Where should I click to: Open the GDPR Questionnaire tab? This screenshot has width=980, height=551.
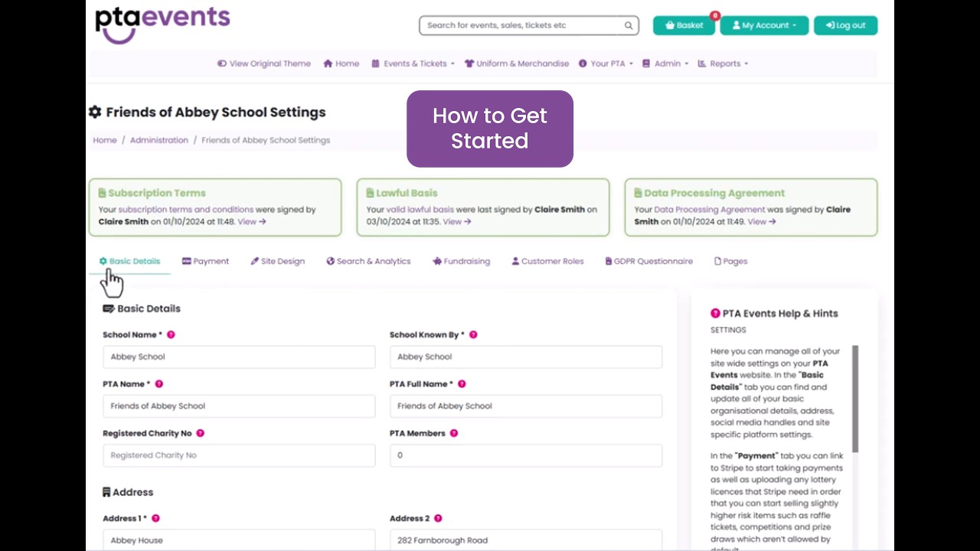(648, 261)
